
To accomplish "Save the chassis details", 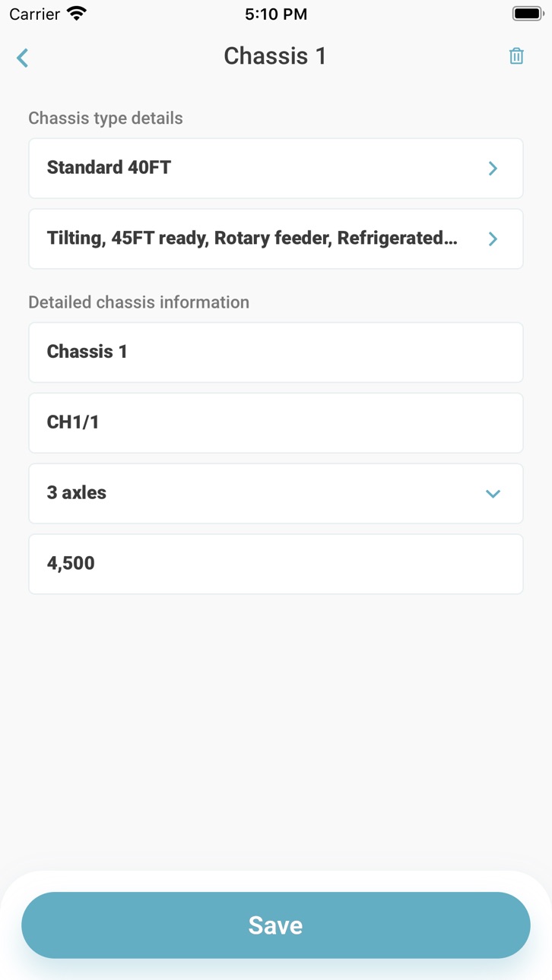I will [x=276, y=925].
